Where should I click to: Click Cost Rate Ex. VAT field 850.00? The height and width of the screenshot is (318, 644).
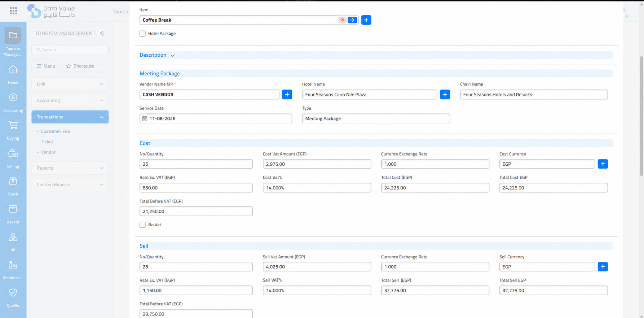pyautogui.click(x=196, y=188)
